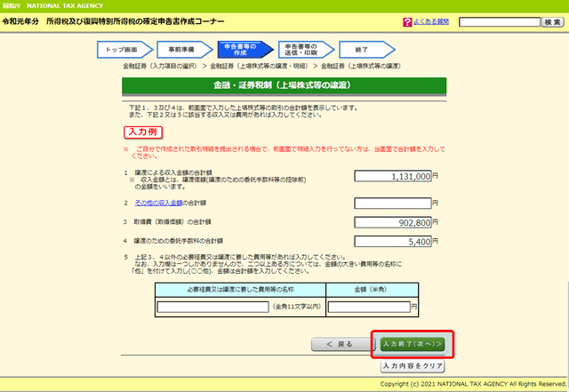This screenshot has height=392, width=569.
Task: Click breadcrumb 金融証券（上場株式等の譲渡・明細）
Action: click(x=259, y=66)
